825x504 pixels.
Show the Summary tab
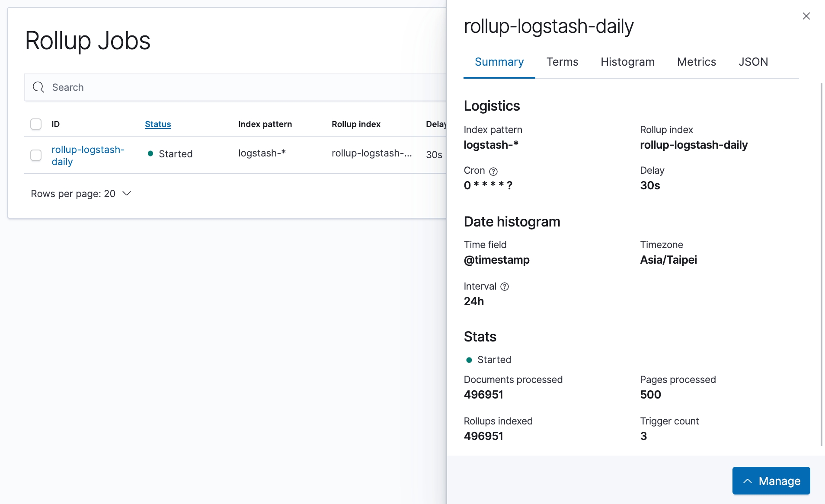(x=499, y=62)
